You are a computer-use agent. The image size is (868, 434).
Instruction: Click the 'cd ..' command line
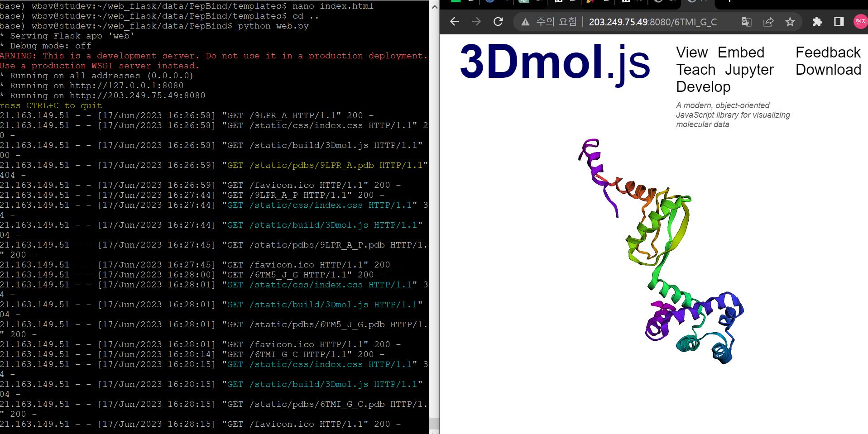click(x=159, y=16)
